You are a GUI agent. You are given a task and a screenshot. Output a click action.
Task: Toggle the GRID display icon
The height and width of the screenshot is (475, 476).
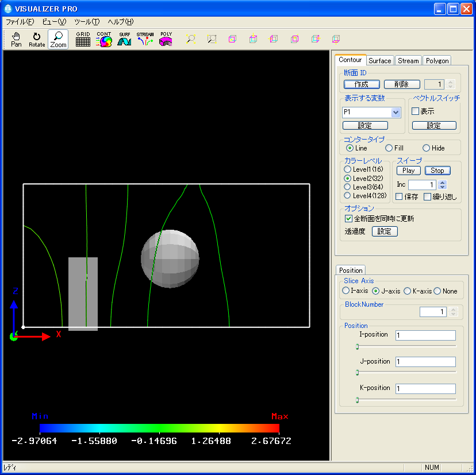pos(83,39)
